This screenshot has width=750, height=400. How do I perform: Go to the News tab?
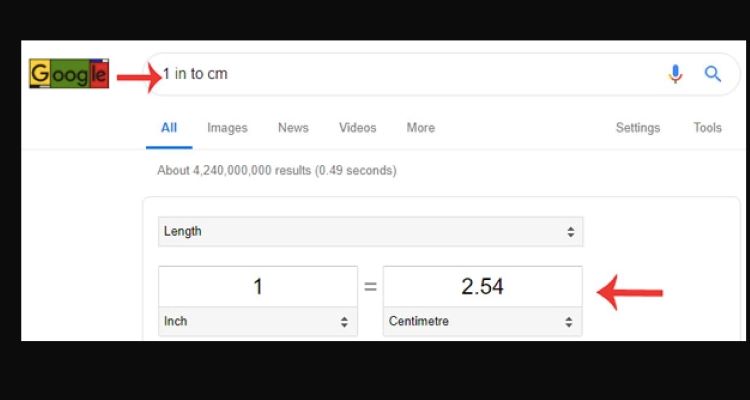pyautogui.click(x=293, y=128)
